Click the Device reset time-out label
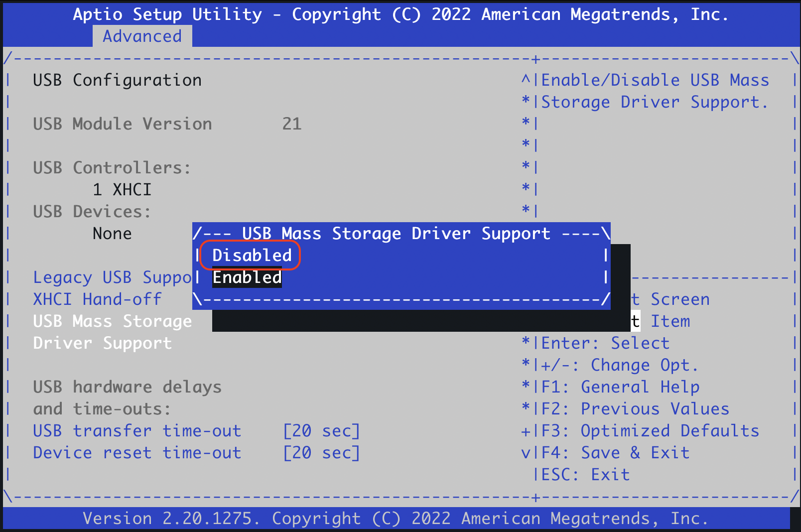The height and width of the screenshot is (532, 801). click(x=137, y=453)
